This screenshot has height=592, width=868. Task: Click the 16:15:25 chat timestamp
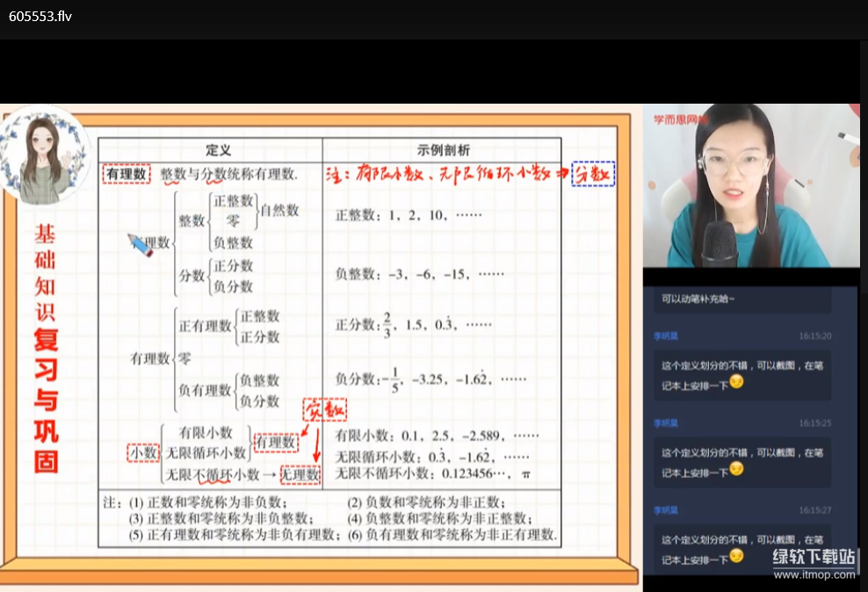815,423
